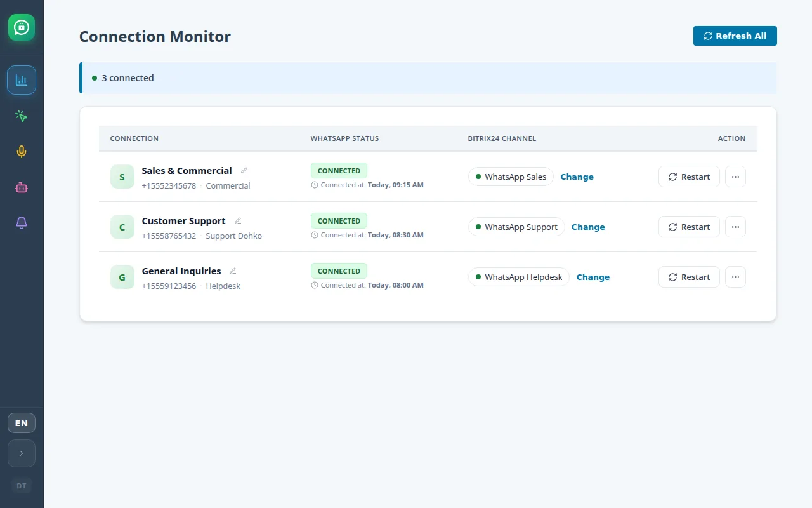This screenshot has height=508, width=812.
Task: Click the WHATSAPP STATUS column header
Action: (344, 138)
